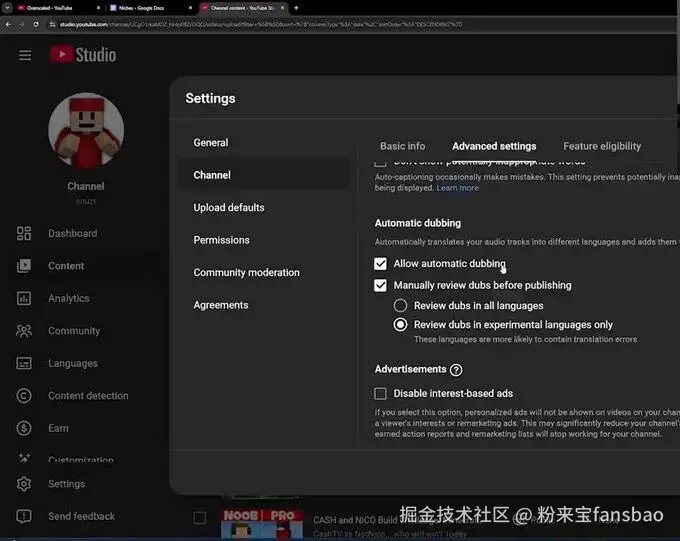Open the NOOB PRO video thumbnail
The width and height of the screenshot is (680, 541).
coord(262,524)
